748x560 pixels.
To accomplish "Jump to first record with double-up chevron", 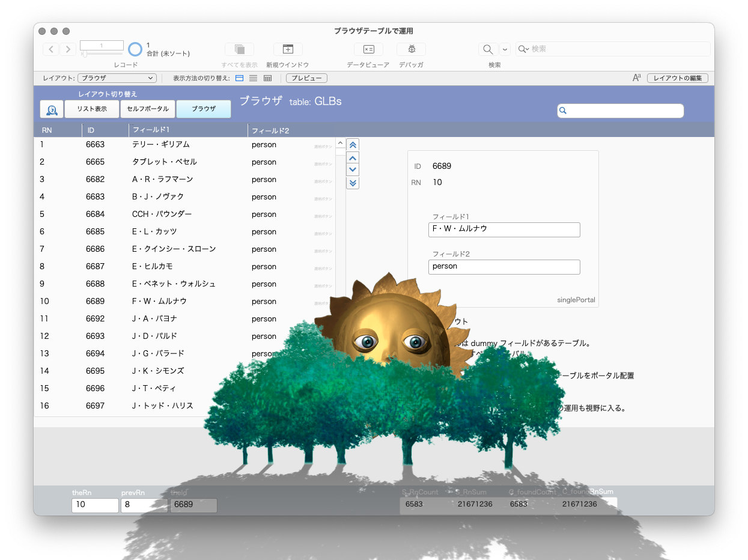I will (353, 145).
